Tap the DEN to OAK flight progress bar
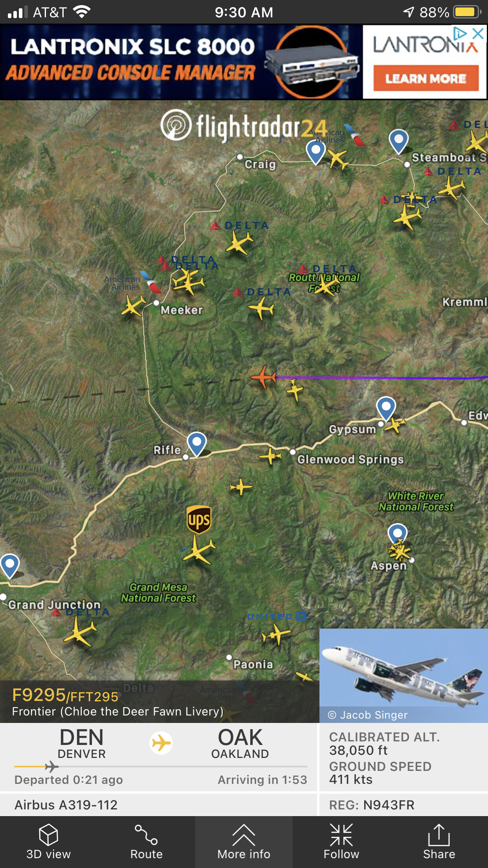The image size is (488, 868). (x=161, y=767)
